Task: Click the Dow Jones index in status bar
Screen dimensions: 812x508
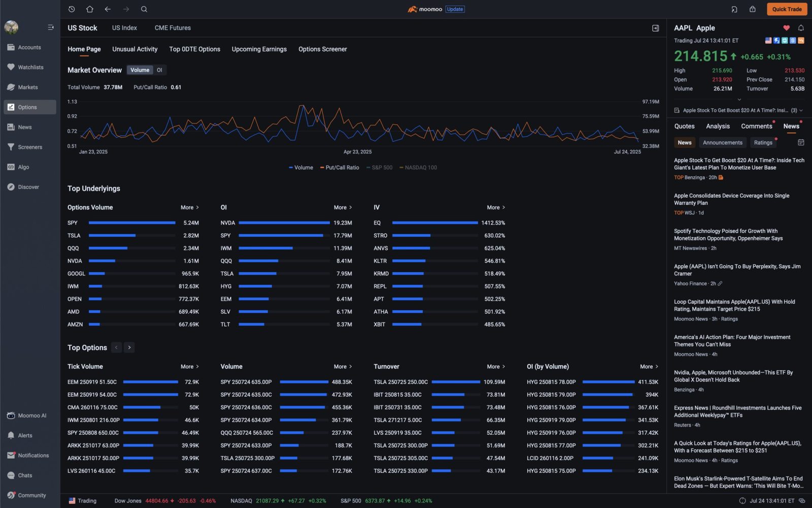Action: pyautogui.click(x=165, y=501)
